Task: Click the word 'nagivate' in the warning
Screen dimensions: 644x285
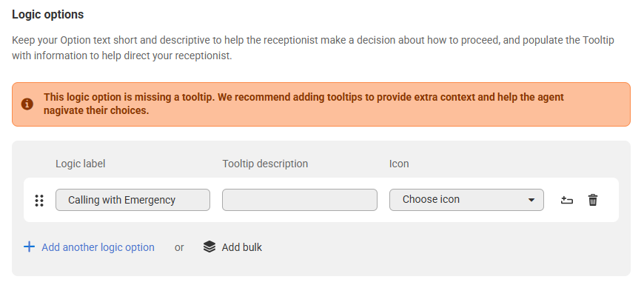Action: [x=63, y=110]
